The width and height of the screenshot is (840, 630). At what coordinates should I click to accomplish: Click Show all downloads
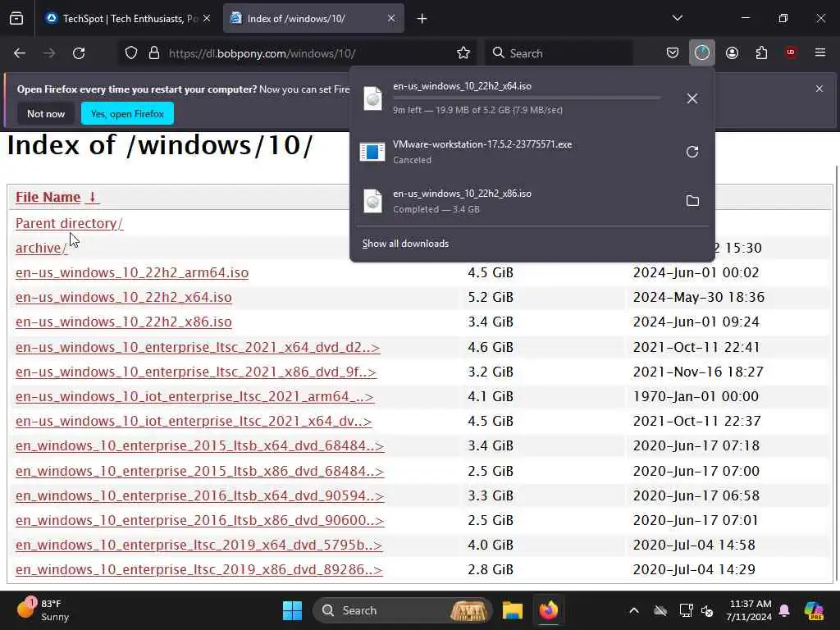pyautogui.click(x=405, y=244)
